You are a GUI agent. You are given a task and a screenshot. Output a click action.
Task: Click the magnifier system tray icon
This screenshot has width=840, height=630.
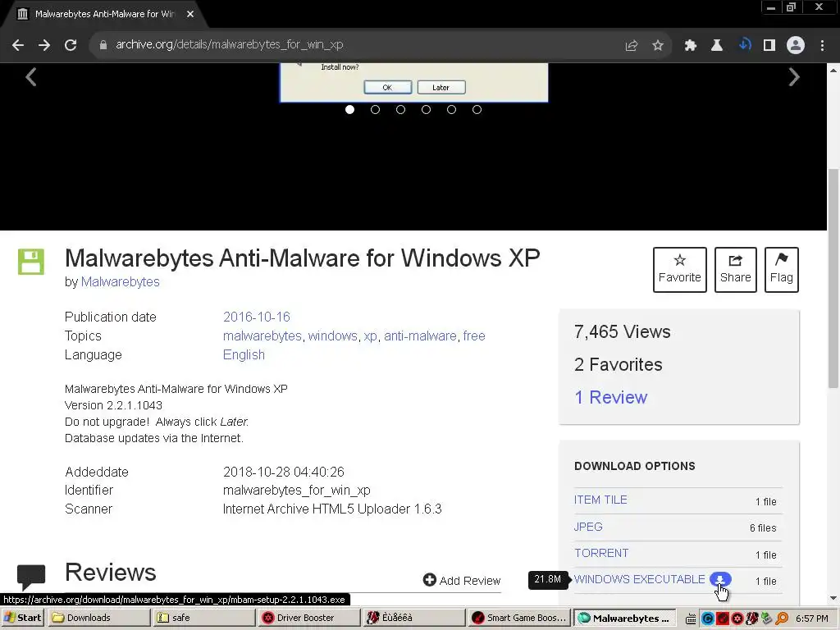pyautogui.click(x=782, y=619)
